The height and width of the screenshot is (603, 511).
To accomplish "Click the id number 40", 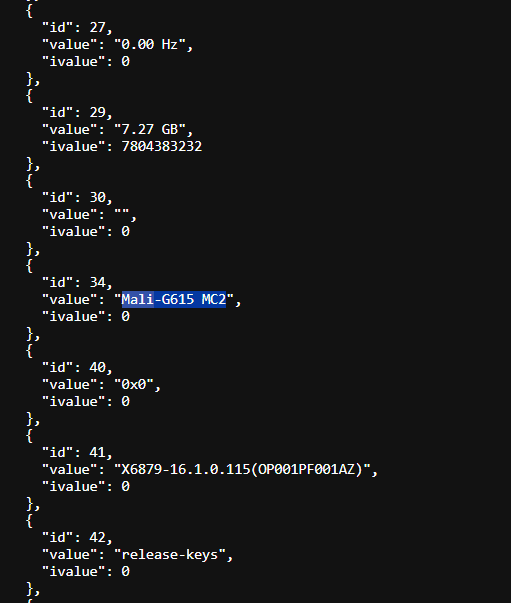I will [x=97, y=367].
